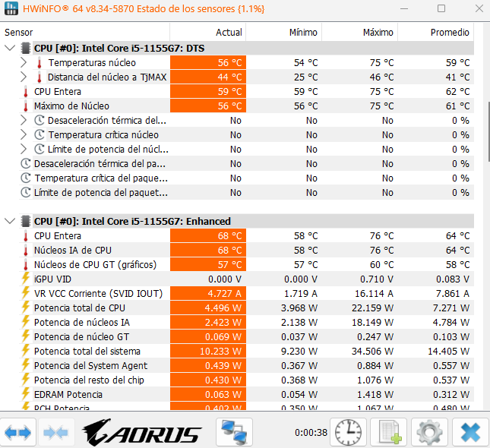Select Potencia de núcleos IA row
Image resolution: width=490 pixels, height=448 pixels.
[x=247, y=322]
